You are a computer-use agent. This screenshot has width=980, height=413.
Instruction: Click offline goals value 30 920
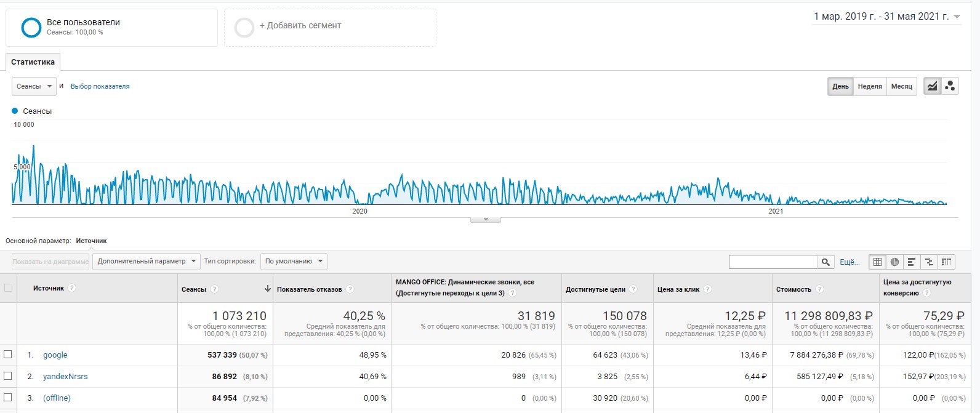pos(605,398)
